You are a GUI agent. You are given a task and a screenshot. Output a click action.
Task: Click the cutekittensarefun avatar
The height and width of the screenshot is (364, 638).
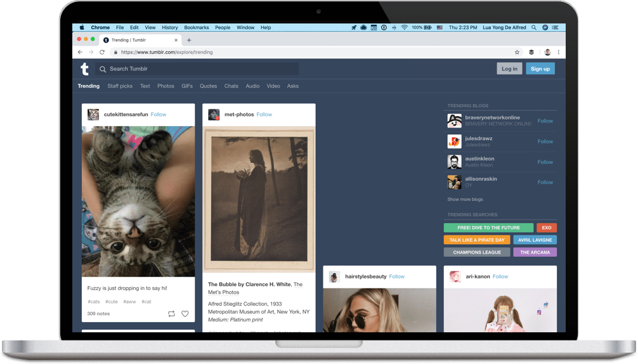93,115
